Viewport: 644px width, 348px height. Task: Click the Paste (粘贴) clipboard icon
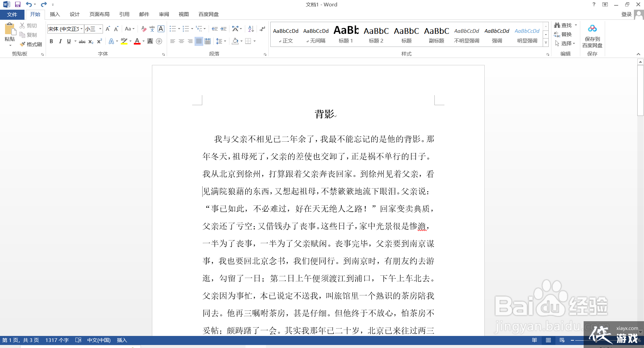pyautogui.click(x=10, y=29)
